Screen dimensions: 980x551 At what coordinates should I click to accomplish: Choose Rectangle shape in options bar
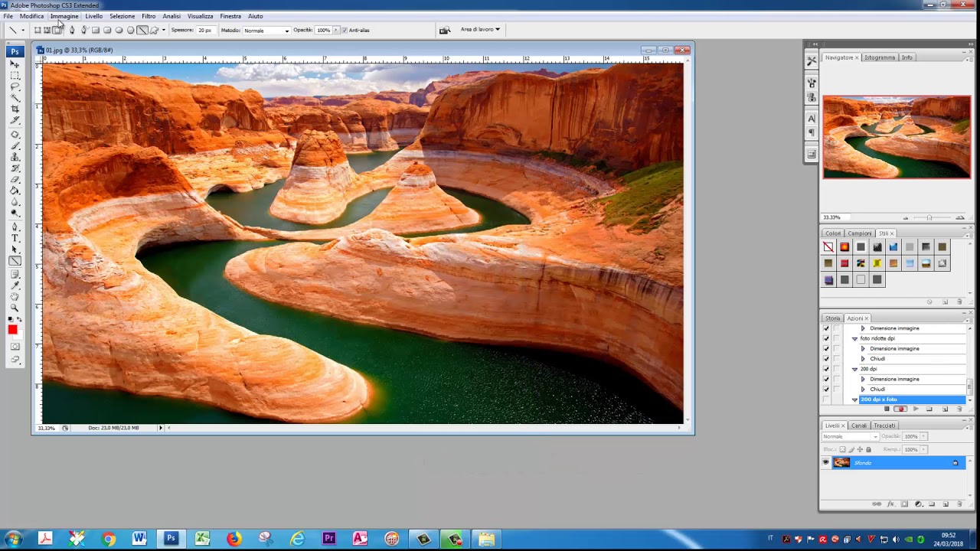pyautogui.click(x=96, y=30)
